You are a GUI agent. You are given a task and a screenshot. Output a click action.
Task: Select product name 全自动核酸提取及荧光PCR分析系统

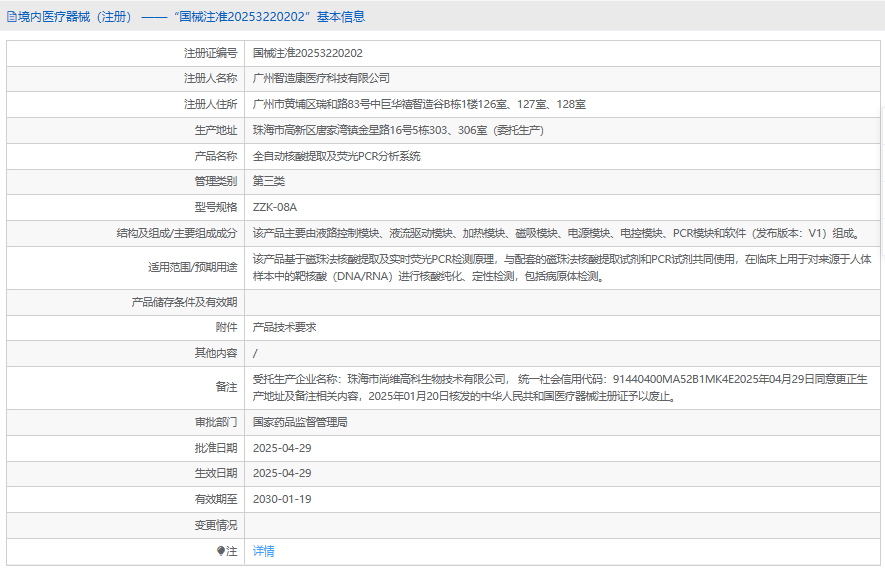[336, 156]
